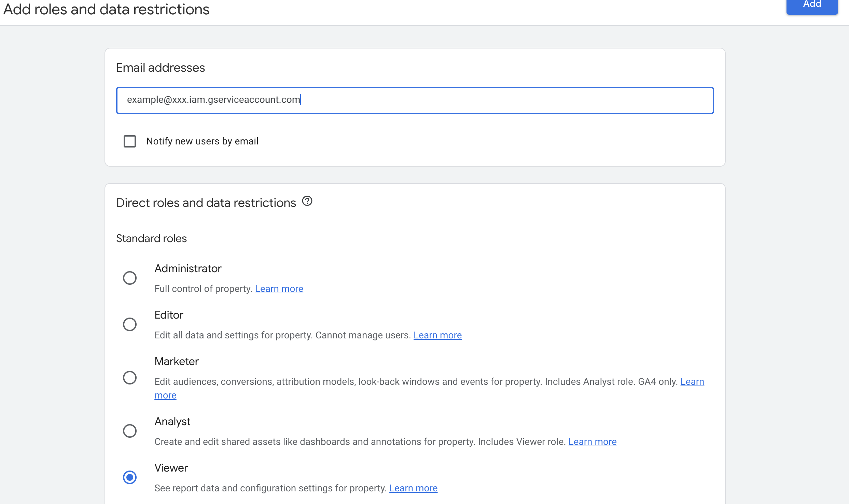Open Learn more link for Viewer role
This screenshot has height=504, width=849.
point(413,488)
